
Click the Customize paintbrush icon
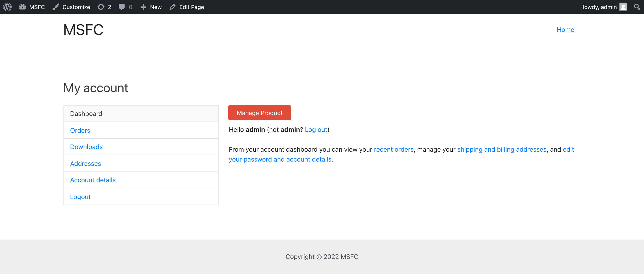pyautogui.click(x=55, y=7)
